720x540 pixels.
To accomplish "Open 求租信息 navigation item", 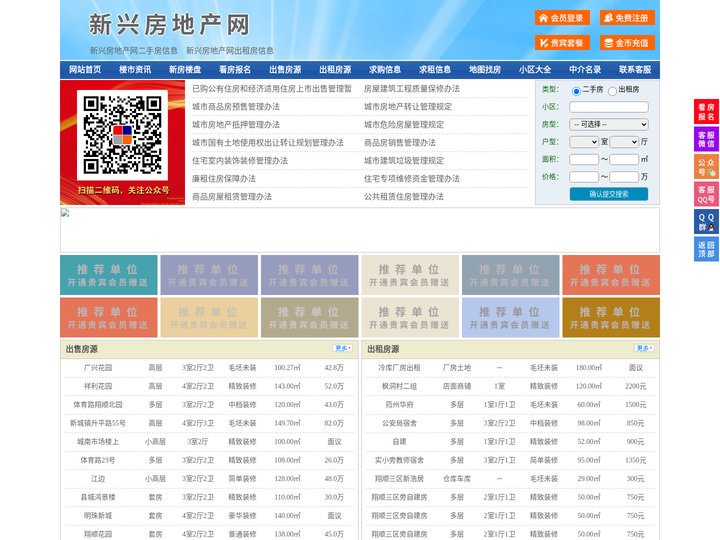I will click(435, 70).
